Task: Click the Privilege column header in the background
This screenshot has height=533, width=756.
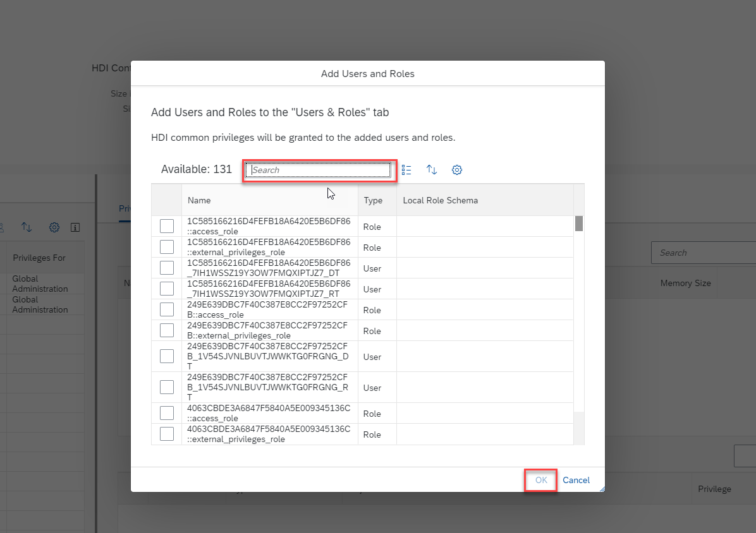Action: (x=714, y=489)
